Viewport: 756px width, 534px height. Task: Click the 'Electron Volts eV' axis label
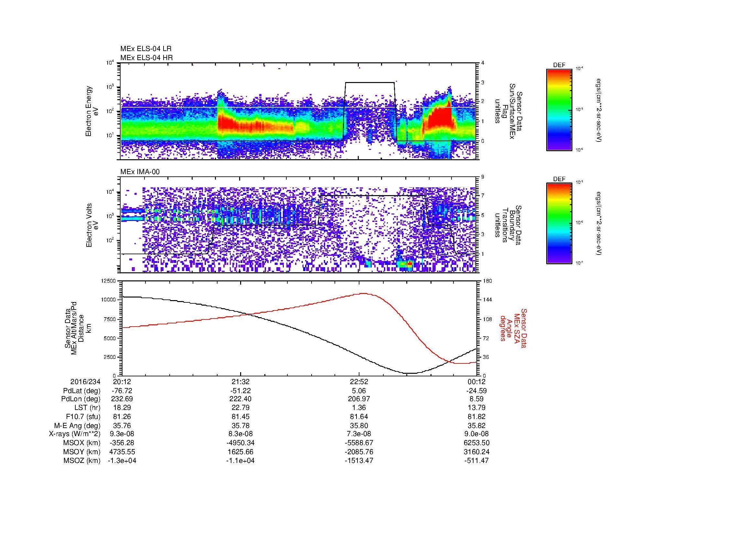pos(92,225)
